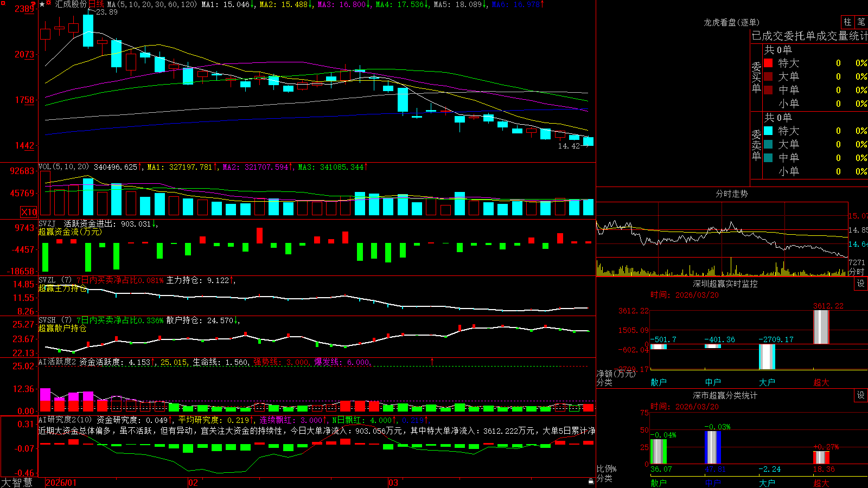Click the star favorite icon beside 汇成股份
The height and width of the screenshot is (488, 868).
coord(42,4)
